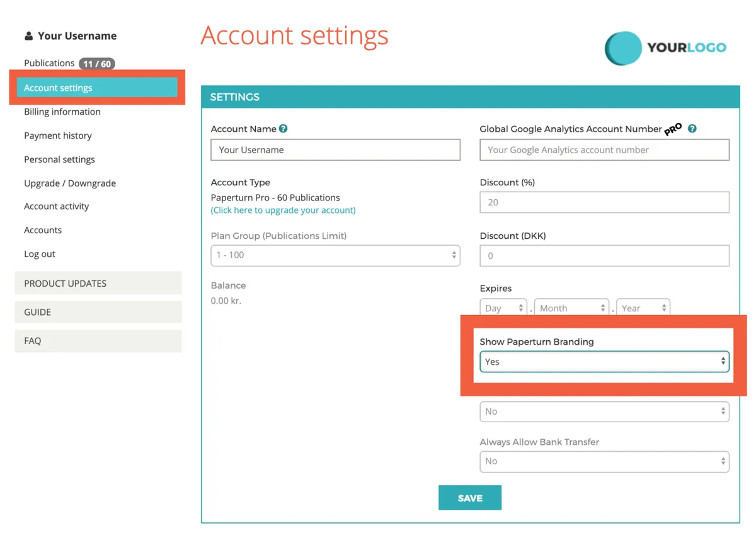Open the Expires Year dropdown
This screenshot has width=756, height=540.
[643, 308]
